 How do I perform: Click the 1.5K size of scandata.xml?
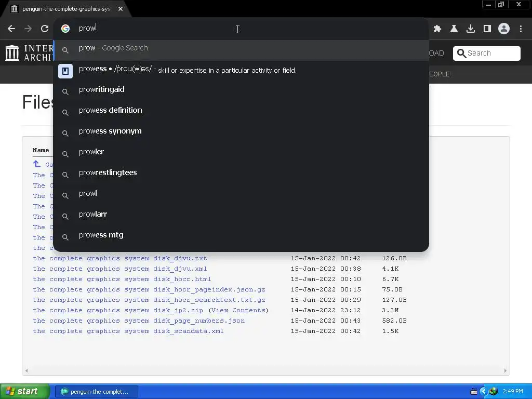pyautogui.click(x=390, y=331)
